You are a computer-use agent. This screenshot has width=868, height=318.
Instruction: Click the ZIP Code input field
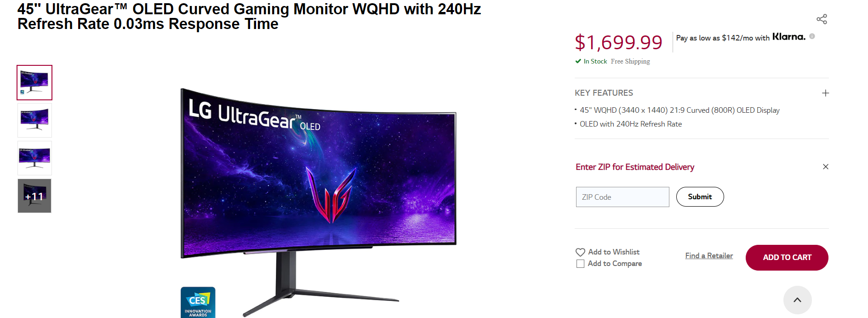pos(622,197)
